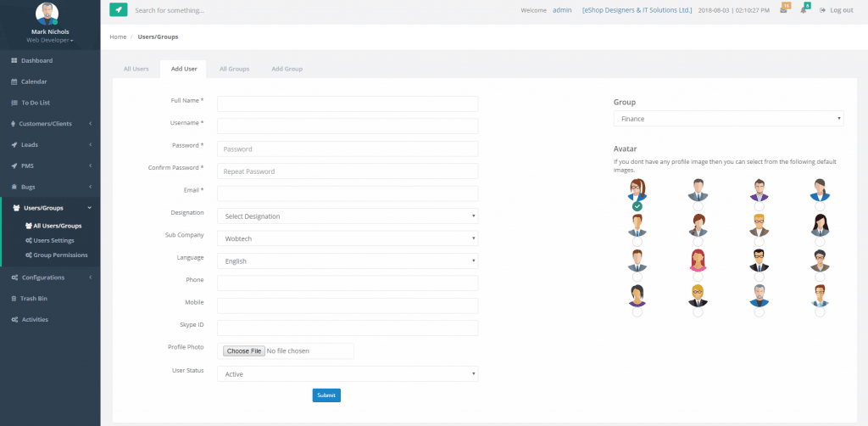Open the bell alerts icon
Image resolution: width=868 pixels, height=426 pixels.
pyautogui.click(x=804, y=10)
